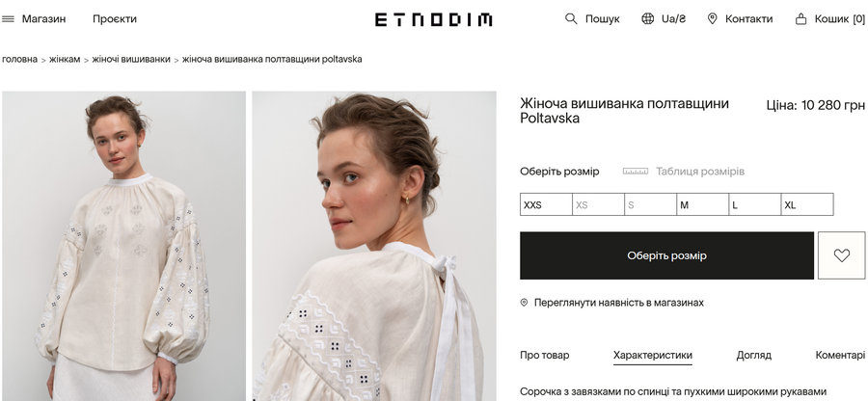Click the ruler icon for size table
The width and height of the screenshot is (868, 401).
pos(635,172)
